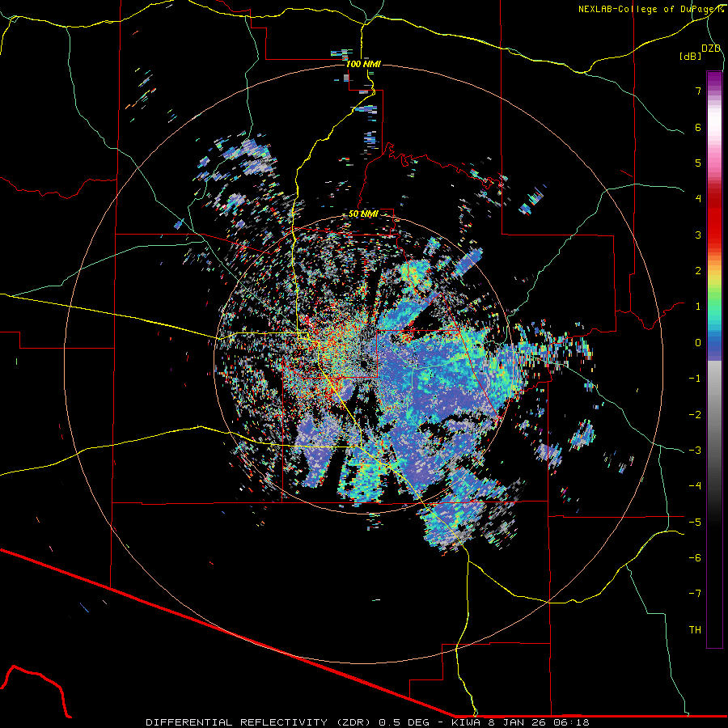Click the 3 value on the color scale
This screenshot has width=728, height=728.
coord(698,235)
